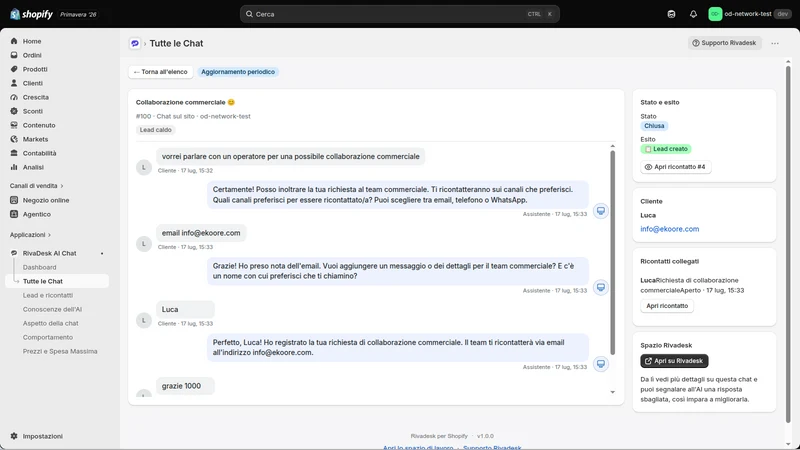
Task: Open Clienti section
Action: pos(33,83)
